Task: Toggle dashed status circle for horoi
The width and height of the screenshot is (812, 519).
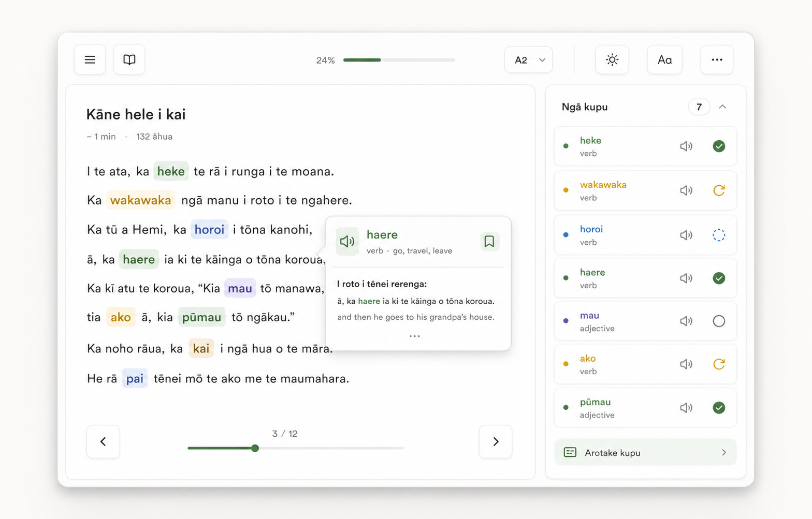Action: click(719, 235)
